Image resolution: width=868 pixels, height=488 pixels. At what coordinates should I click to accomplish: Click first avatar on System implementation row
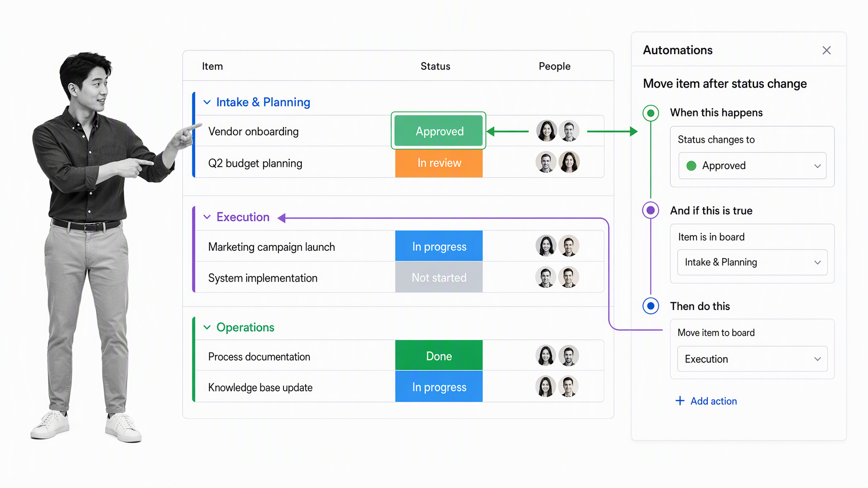click(x=546, y=277)
